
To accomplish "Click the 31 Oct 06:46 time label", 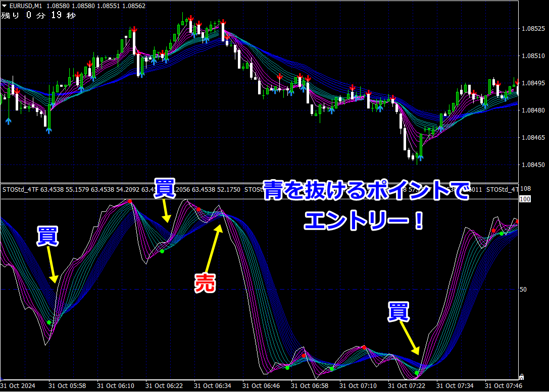I will [261, 386].
